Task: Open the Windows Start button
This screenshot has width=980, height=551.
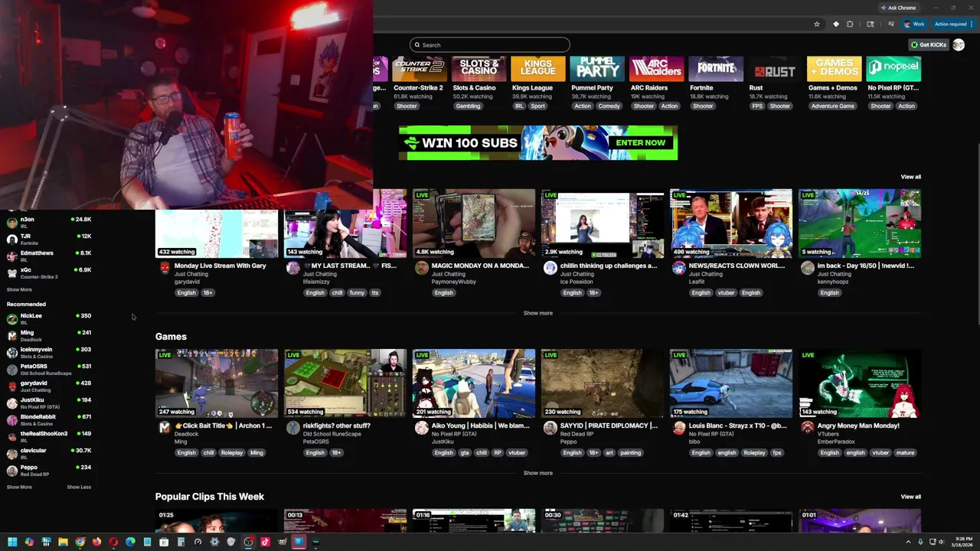Action: pos(12,542)
